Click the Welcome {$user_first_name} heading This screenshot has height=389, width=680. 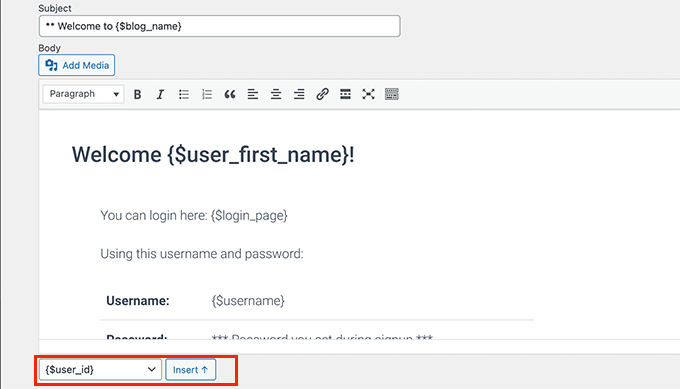[213, 154]
